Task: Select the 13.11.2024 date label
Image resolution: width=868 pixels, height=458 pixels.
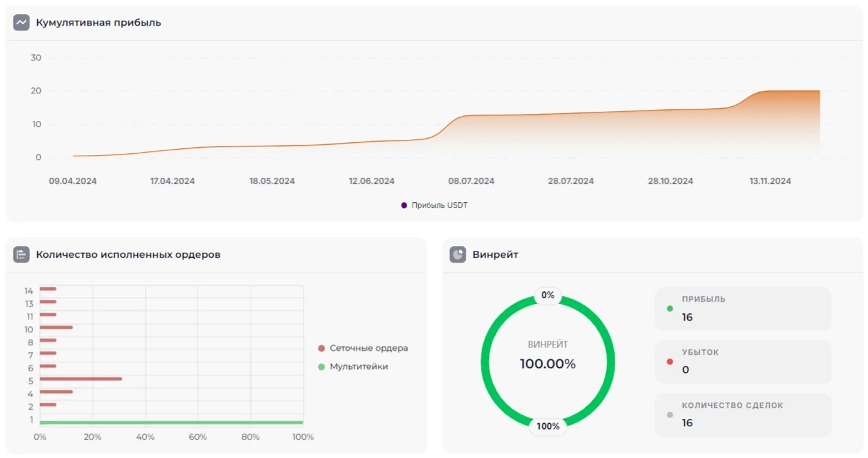Action: [770, 181]
